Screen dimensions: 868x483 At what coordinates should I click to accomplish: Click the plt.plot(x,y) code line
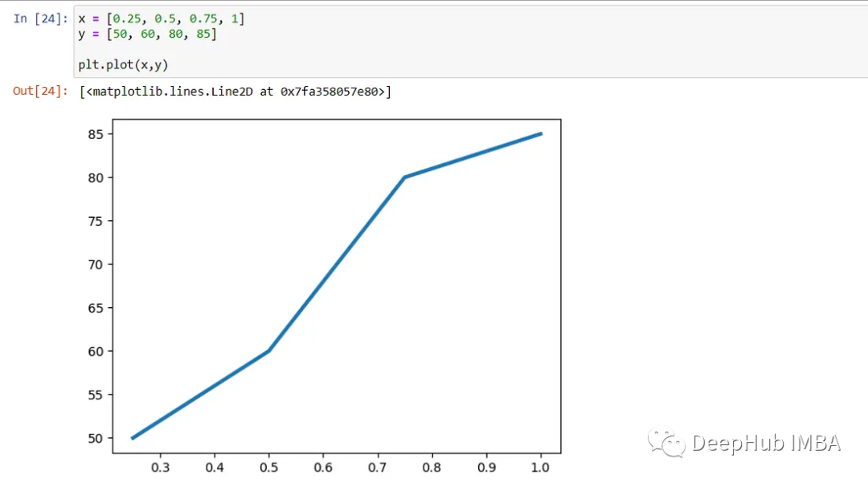(x=123, y=65)
